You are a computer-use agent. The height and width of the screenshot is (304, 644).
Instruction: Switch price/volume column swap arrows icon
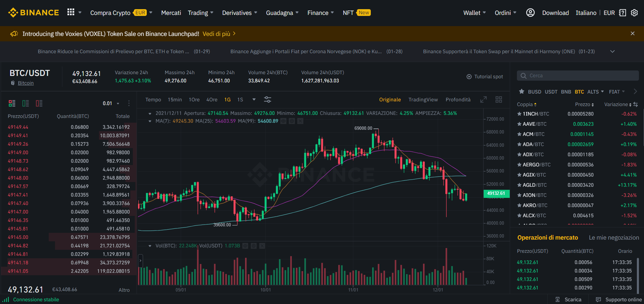636,104
